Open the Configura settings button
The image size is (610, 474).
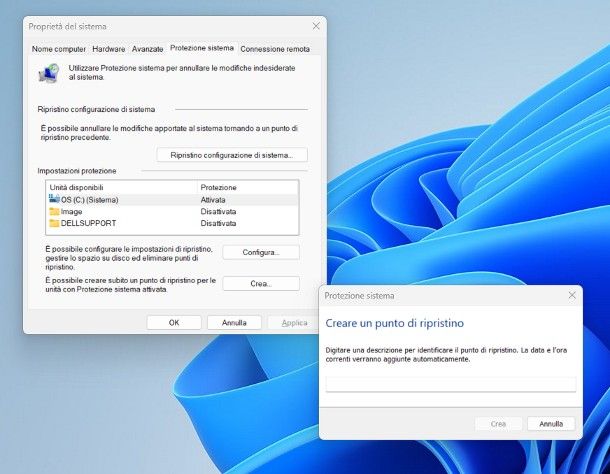click(261, 252)
